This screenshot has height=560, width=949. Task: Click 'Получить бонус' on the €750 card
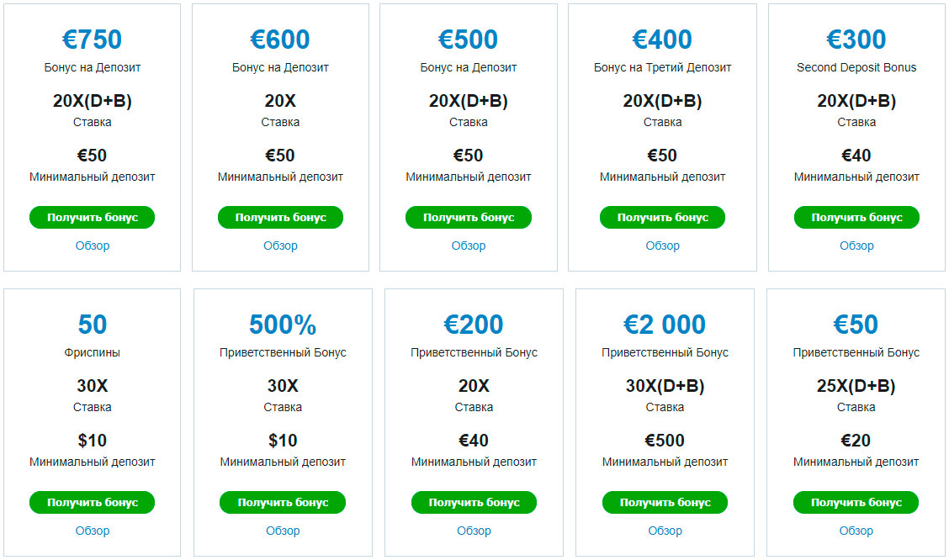coord(93,218)
